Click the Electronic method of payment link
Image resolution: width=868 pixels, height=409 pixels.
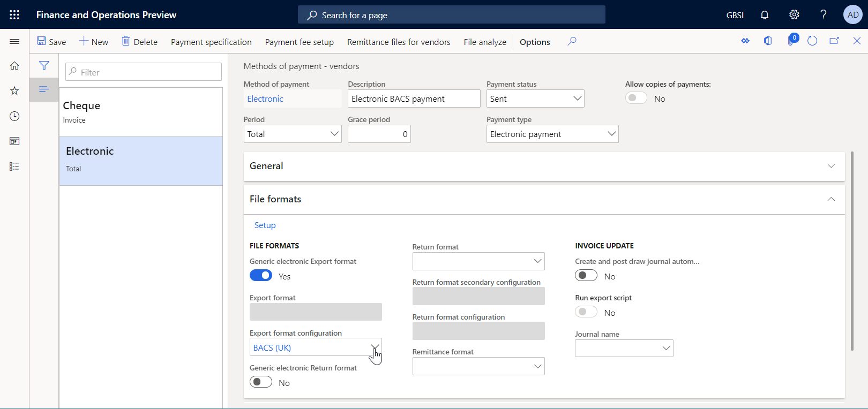tap(265, 99)
